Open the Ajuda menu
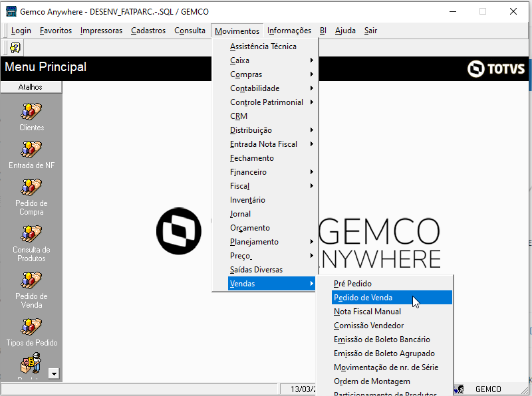532x396 pixels. [345, 31]
